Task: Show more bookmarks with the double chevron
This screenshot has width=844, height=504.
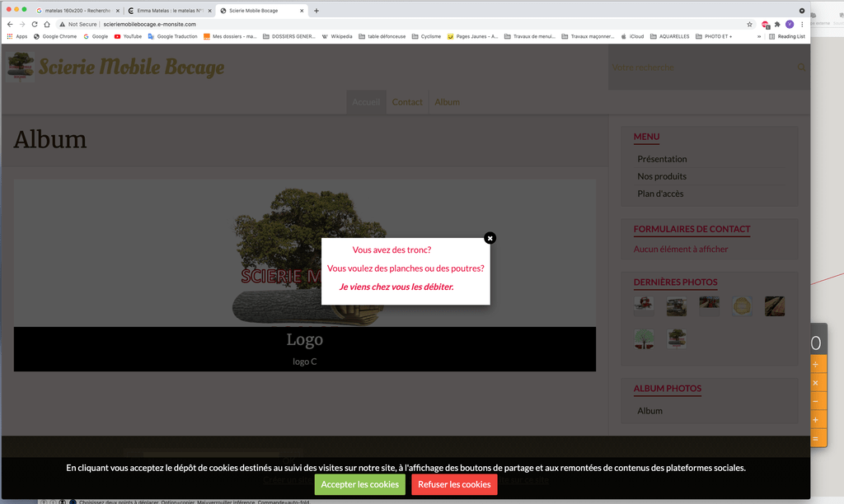Action: [759, 36]
